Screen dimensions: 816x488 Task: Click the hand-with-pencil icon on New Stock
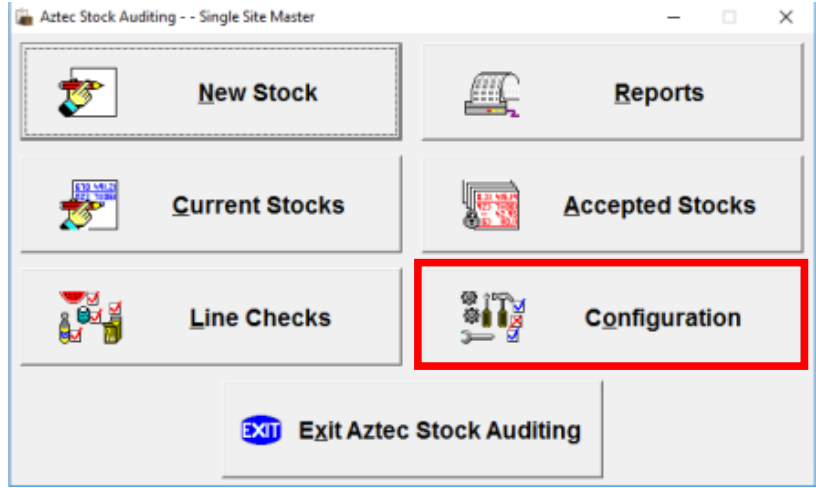click(82, 93)
